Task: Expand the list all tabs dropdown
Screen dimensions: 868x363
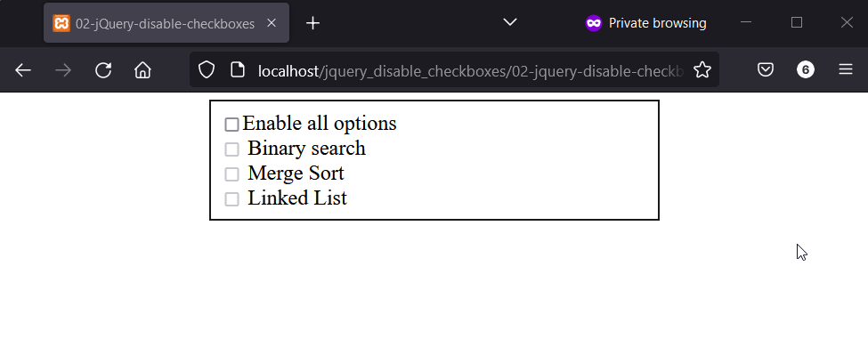Action: pyautogui.click(x=510, y=22)
